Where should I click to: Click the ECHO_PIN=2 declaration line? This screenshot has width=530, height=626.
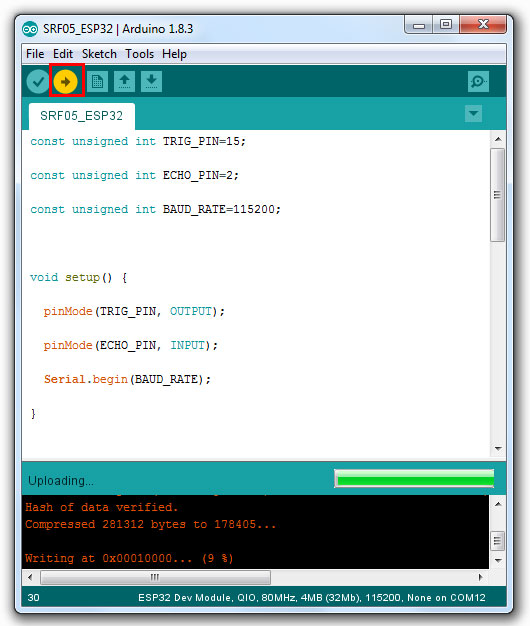(134, 175)
